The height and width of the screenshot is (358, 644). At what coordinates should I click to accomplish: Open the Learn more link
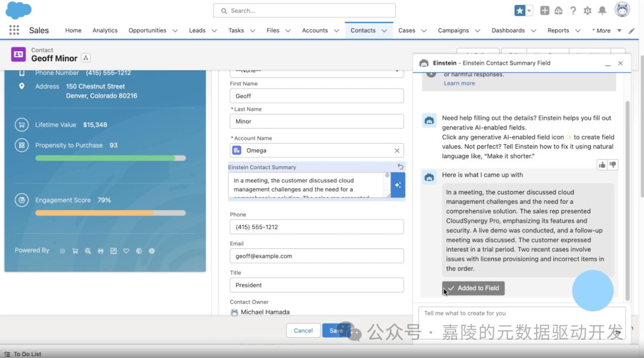459,83
